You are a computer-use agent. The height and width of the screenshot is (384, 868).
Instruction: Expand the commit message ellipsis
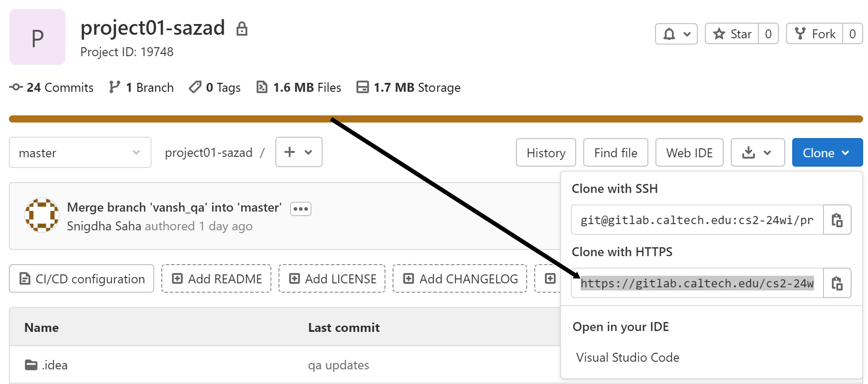(300, 208)
